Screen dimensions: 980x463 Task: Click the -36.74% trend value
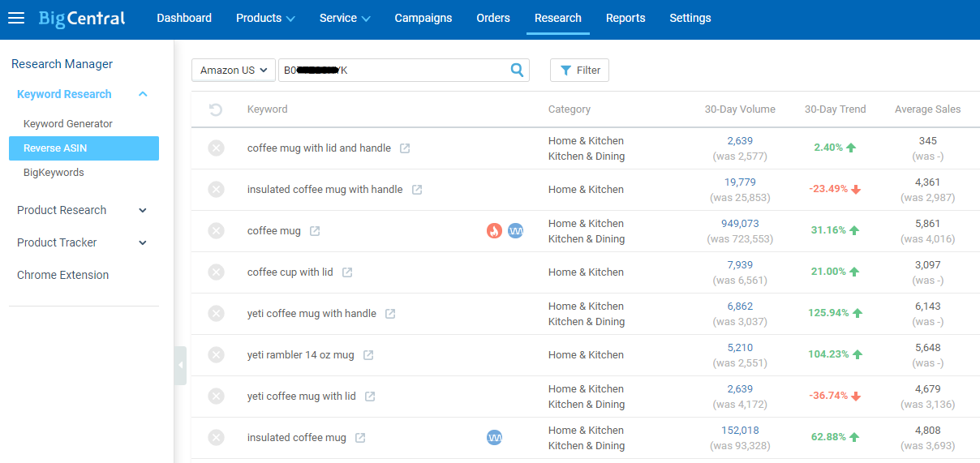click(828, 396)
